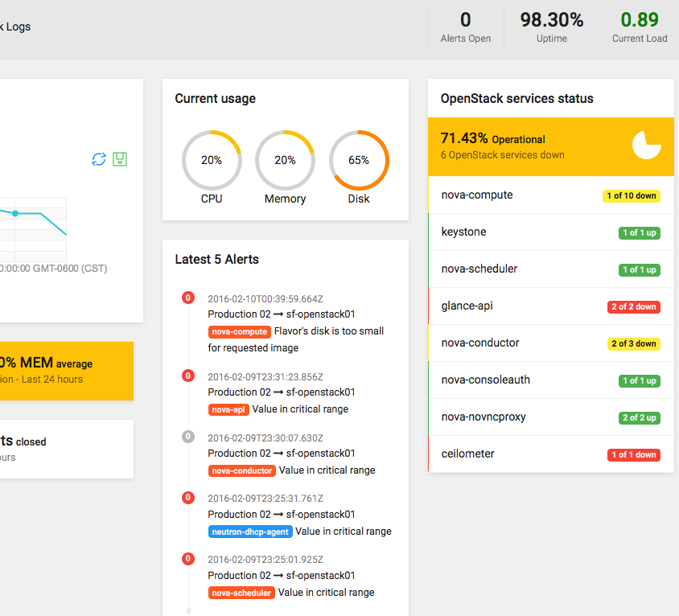This screenshot has height=616, width=679.
Task: Click the '1 of 1 down' ceilometer badge
Action: point(633,455)
